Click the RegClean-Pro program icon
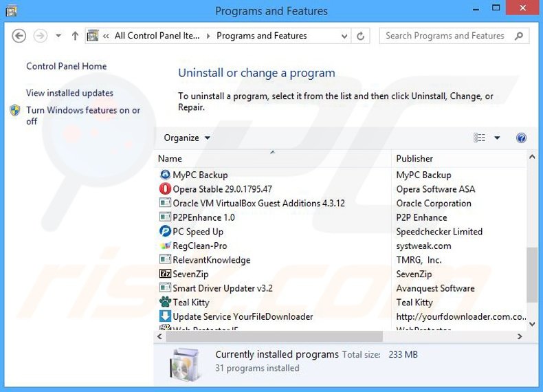The width and height of the screenshot is (543, 392). 165,246
